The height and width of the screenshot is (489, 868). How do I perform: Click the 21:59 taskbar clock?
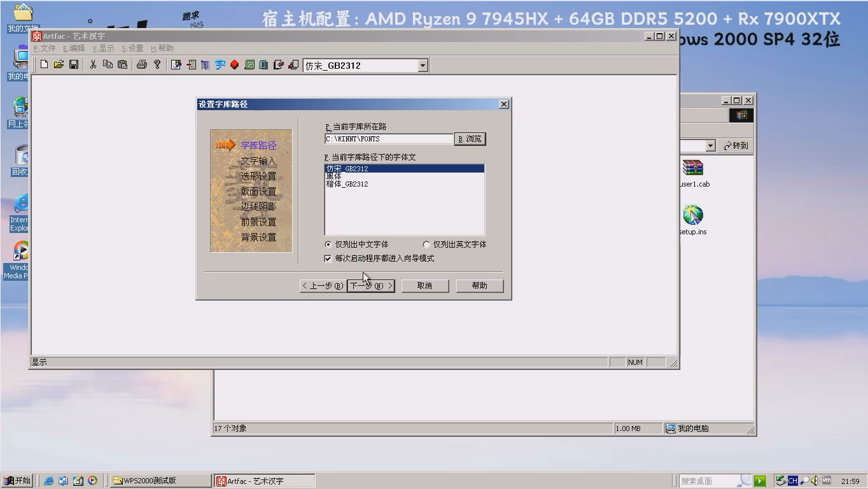click(850, 481)
